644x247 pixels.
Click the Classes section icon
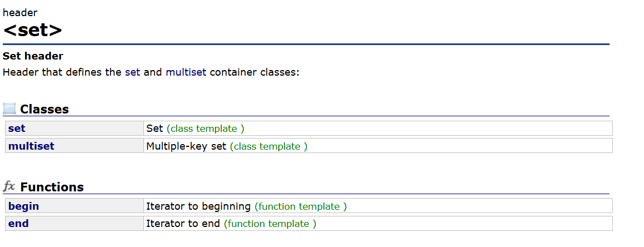[9, 108]
